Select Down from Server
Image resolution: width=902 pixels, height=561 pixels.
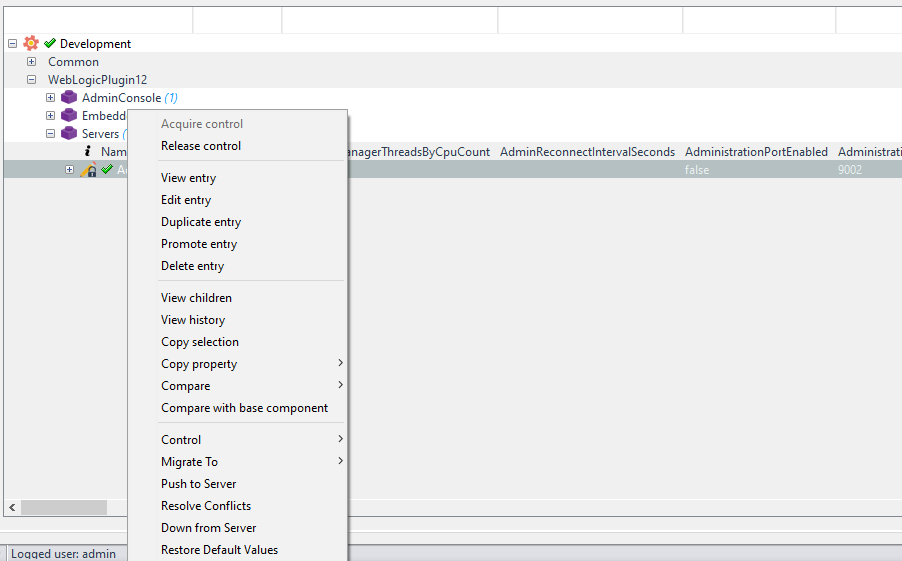[238, 527]
